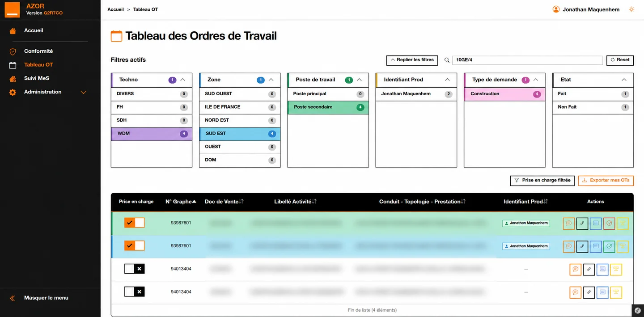Screen dimensions: 644x317
Task: Click Prise en charge filtrée button
Action: (x=542, y=180)
